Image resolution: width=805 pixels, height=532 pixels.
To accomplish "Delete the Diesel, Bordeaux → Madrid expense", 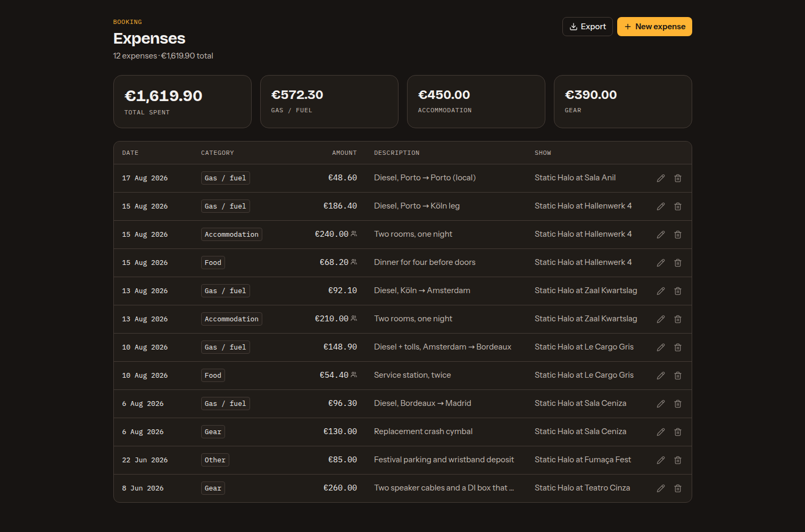I will click(678, 404).
